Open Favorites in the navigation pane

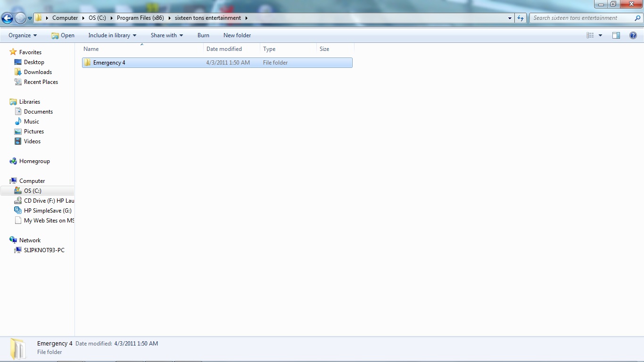(x=30, y=52)
